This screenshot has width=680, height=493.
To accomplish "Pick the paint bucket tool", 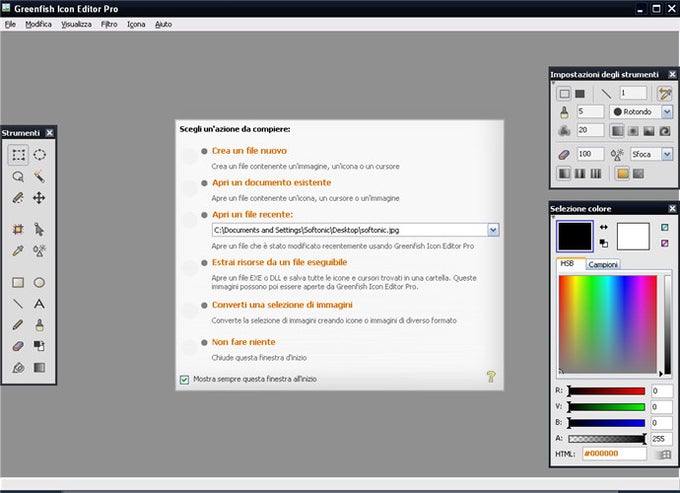I will (18, 368).
